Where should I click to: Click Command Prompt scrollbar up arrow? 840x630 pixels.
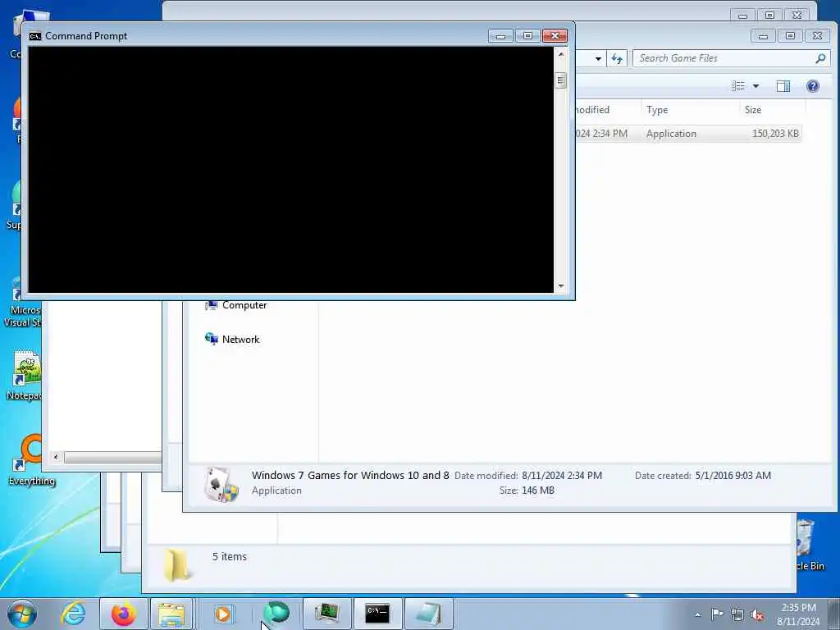[x=561, y=54]
